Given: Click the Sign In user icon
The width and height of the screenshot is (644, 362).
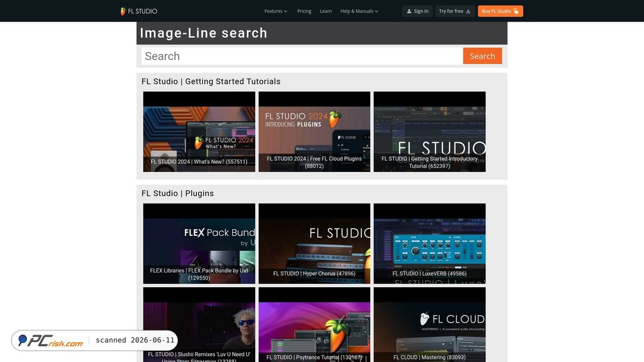Looking at the screenshot, I should point(409,11).
